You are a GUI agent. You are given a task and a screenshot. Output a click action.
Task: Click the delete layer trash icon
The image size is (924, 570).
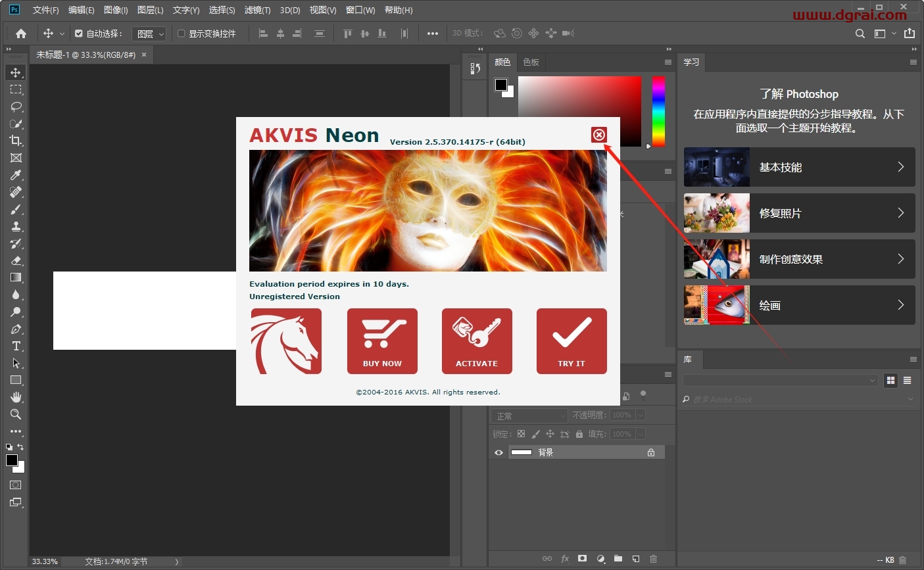coord(653,559)
